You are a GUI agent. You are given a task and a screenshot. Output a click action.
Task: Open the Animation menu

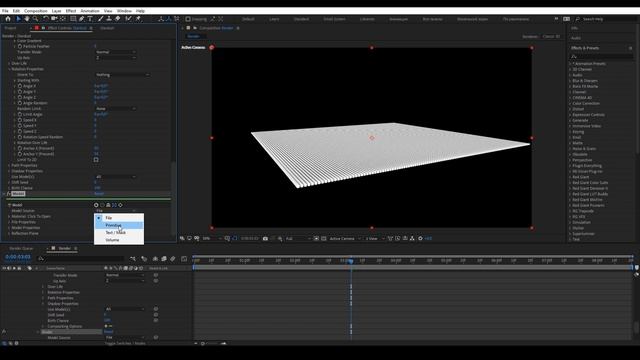point(90,11)
